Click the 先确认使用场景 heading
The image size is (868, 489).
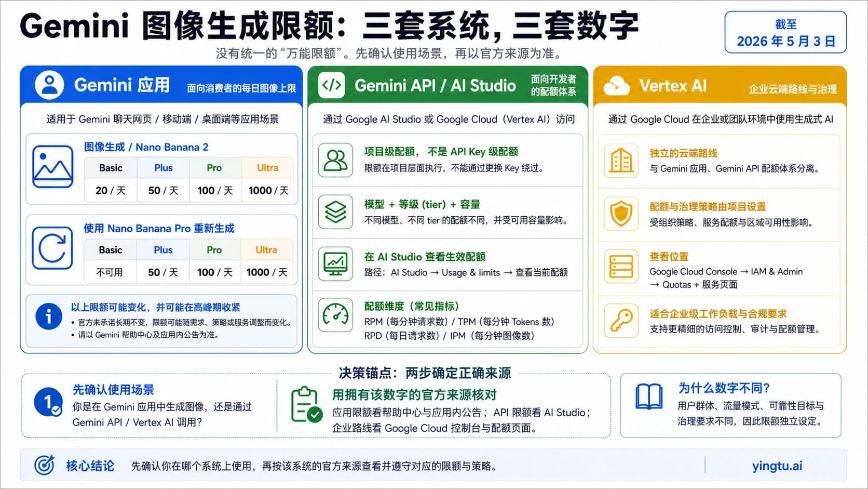point(113,389)
